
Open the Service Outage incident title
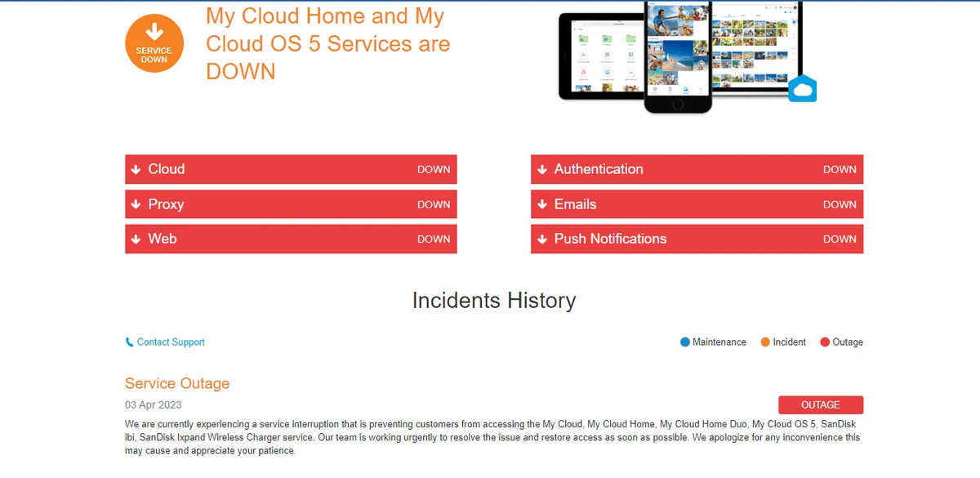tap(177, 383)
